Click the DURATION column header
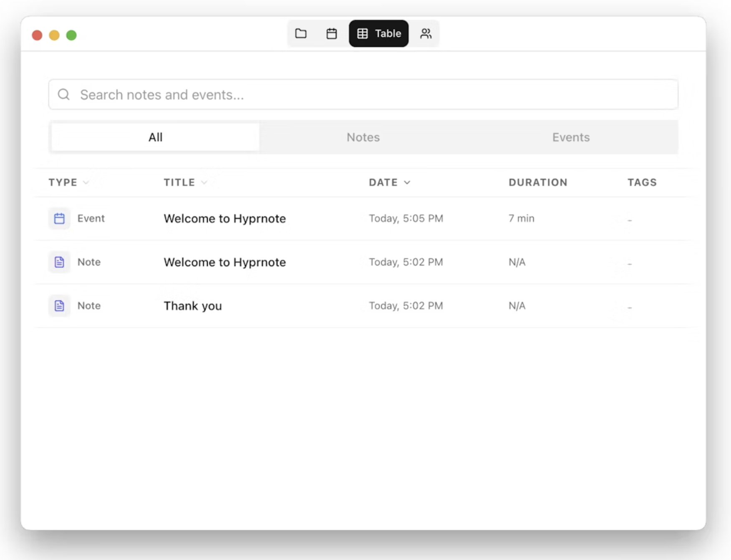The width and height of the screenshot is (731, 560). click(538, 182)
